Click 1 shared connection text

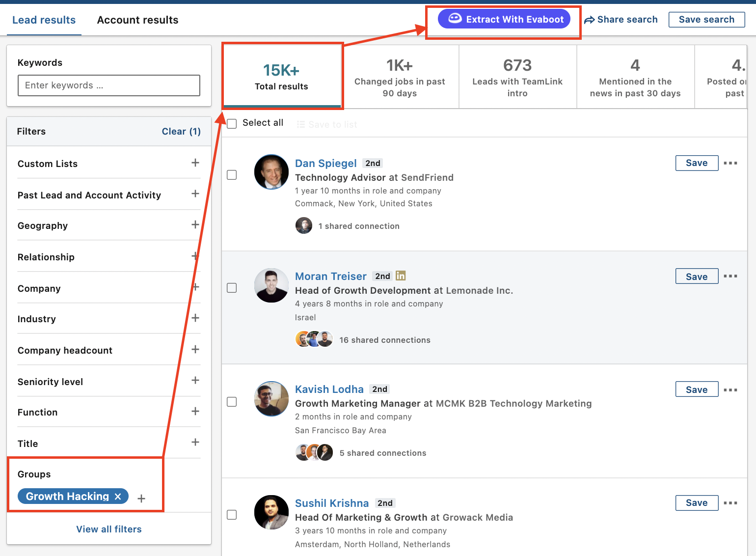tap(359, 226)
